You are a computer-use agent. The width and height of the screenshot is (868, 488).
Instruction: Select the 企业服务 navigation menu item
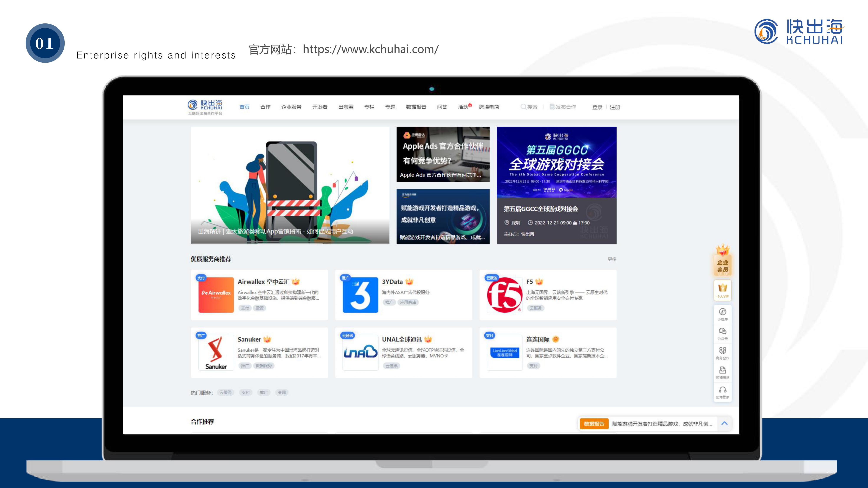click(x=291, y=107)
